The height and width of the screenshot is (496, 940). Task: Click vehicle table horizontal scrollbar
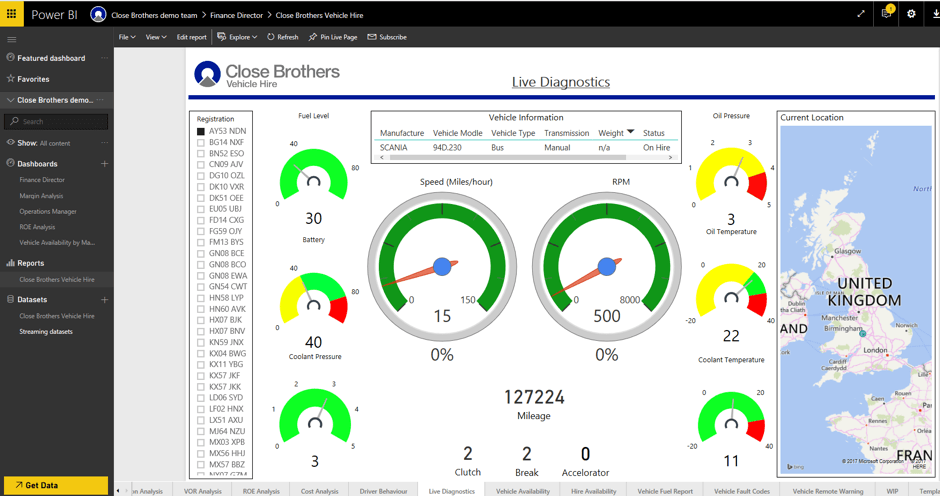click(508, 158)
